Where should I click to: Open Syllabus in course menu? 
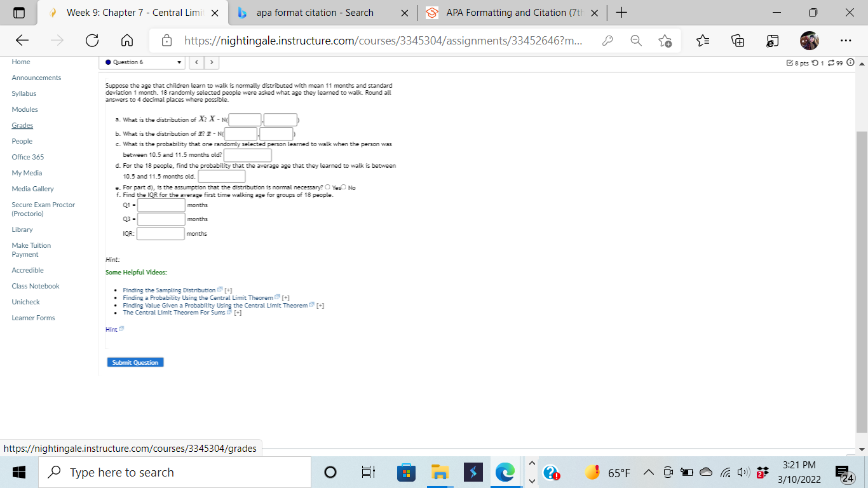[x=24, y=93]
